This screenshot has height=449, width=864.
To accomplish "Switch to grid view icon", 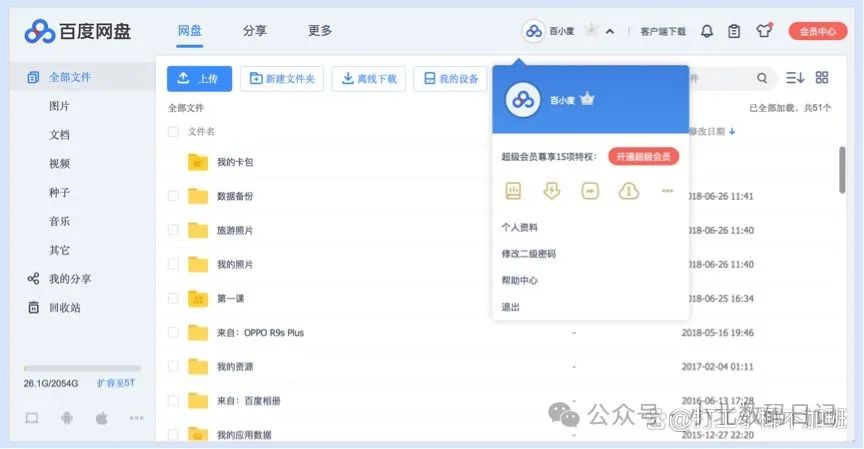I will [822, 78].
